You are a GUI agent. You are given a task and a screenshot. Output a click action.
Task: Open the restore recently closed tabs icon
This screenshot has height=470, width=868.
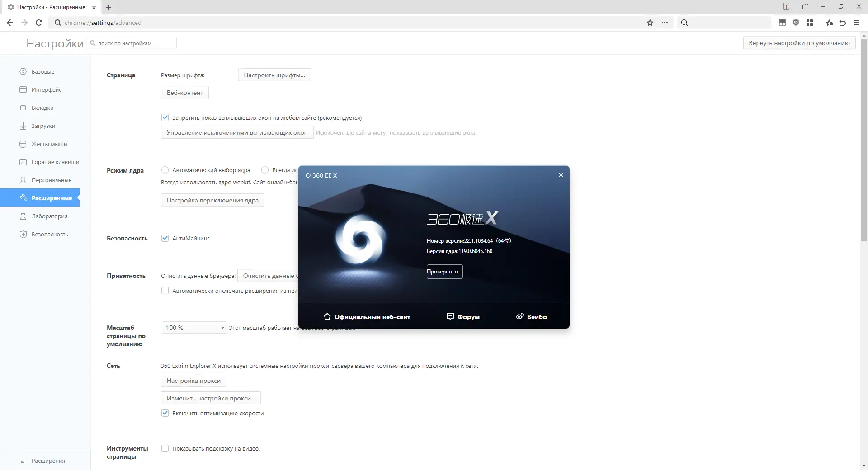coord(842,23)
